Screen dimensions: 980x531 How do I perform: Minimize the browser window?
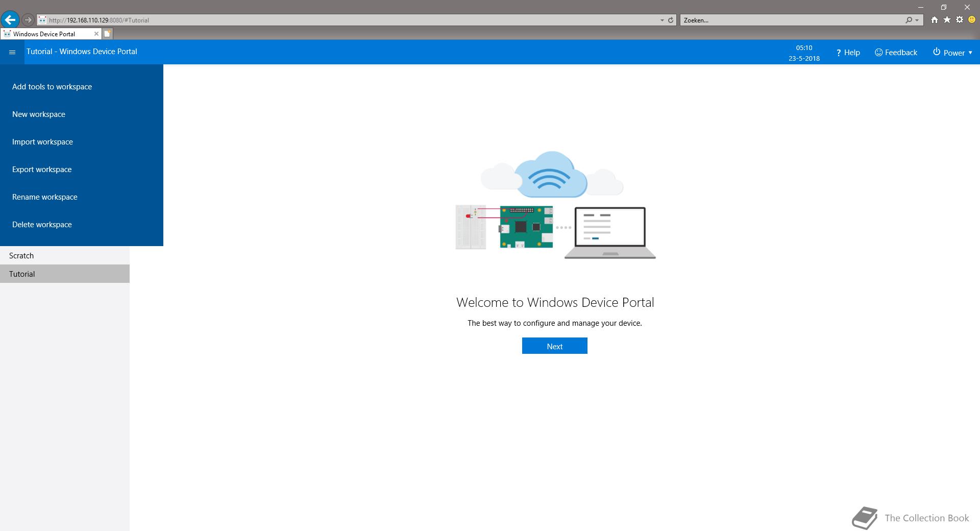tap(921, 7)
